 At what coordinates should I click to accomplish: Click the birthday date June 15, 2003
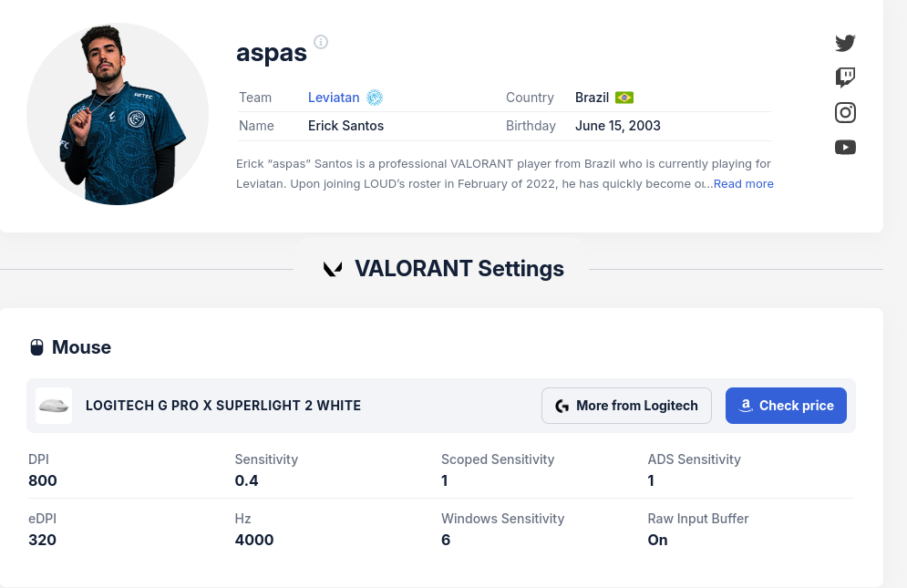point(618,126)
